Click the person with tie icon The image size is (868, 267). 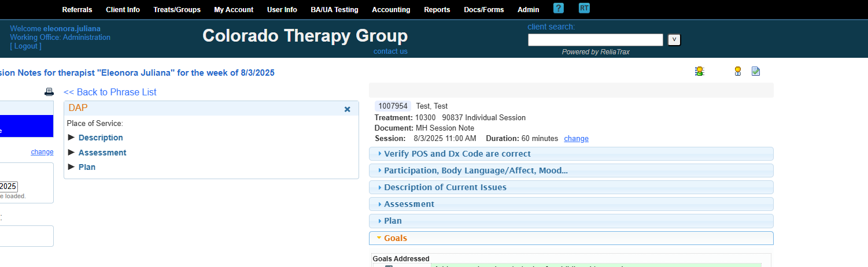pyautogui.click(x=737, y=71)
